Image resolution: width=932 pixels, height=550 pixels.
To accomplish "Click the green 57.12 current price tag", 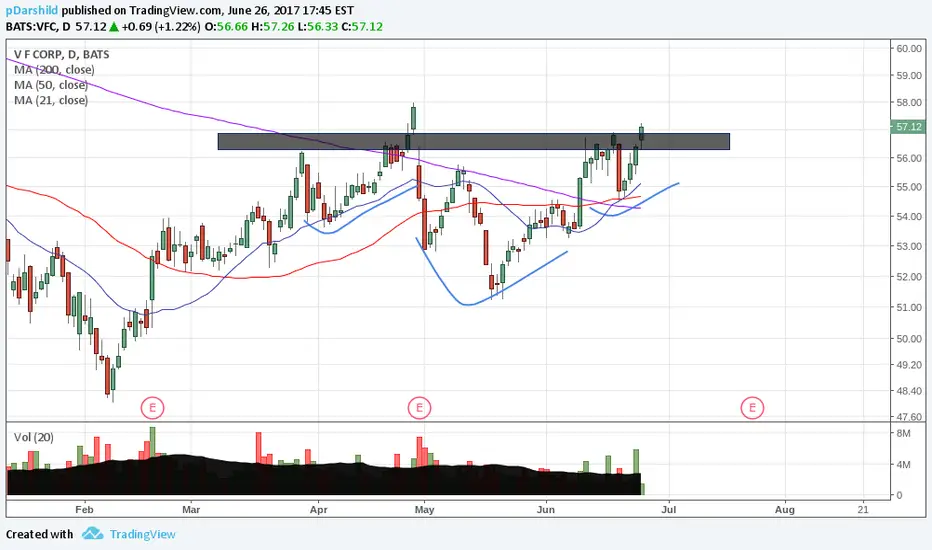I will [x=907, y=127].
